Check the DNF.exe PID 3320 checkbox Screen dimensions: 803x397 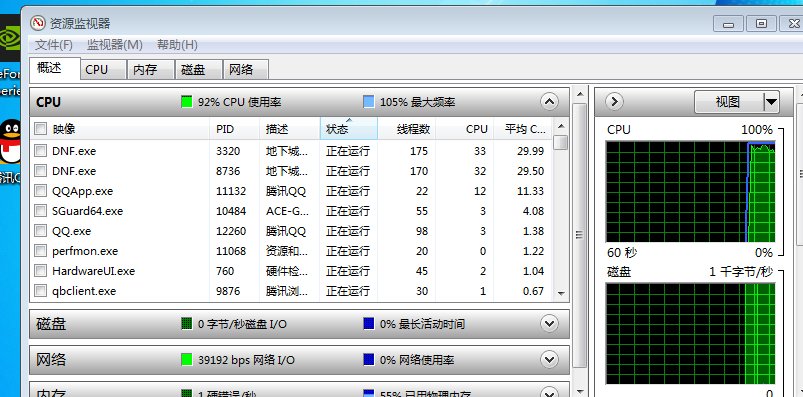[40, 151]
